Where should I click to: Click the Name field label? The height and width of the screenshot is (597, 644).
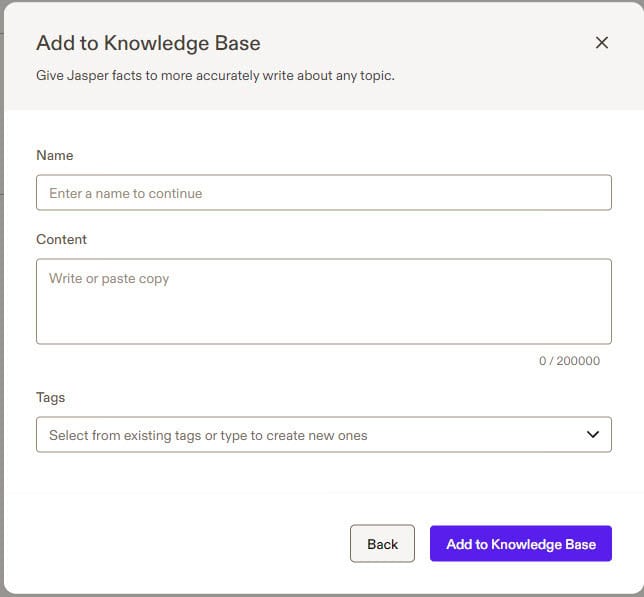point(55,155)
